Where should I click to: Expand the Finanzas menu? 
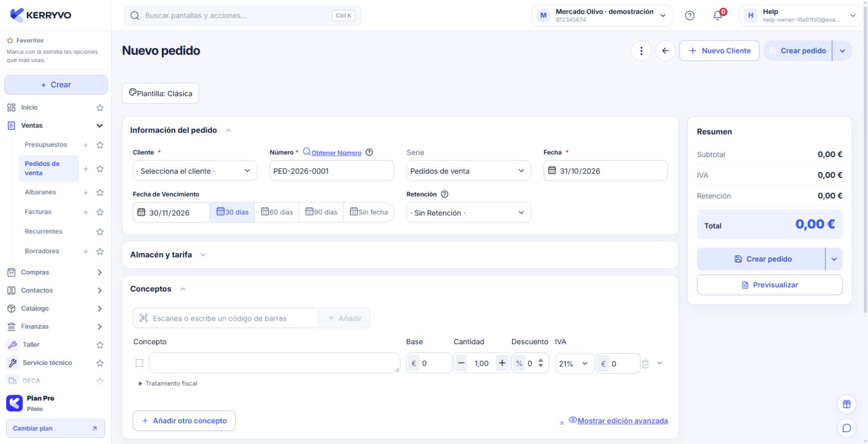pos(100,327)
